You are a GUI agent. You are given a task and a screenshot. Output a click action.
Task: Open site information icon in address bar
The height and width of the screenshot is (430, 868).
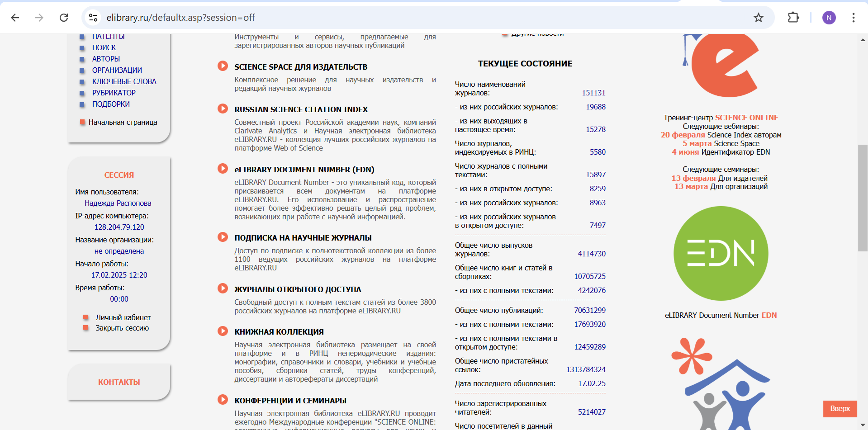(93, 18)
